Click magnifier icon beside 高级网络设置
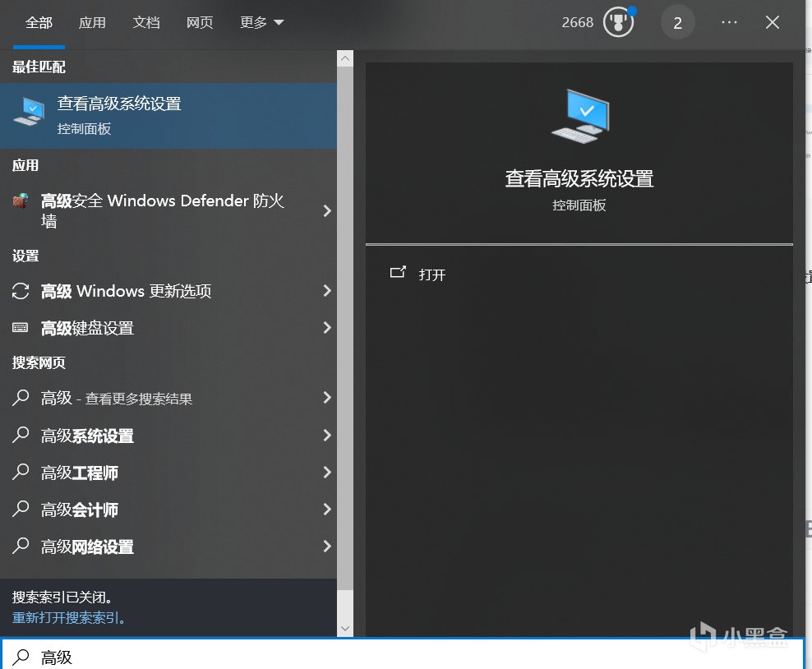812x669 pixels. 21,546
